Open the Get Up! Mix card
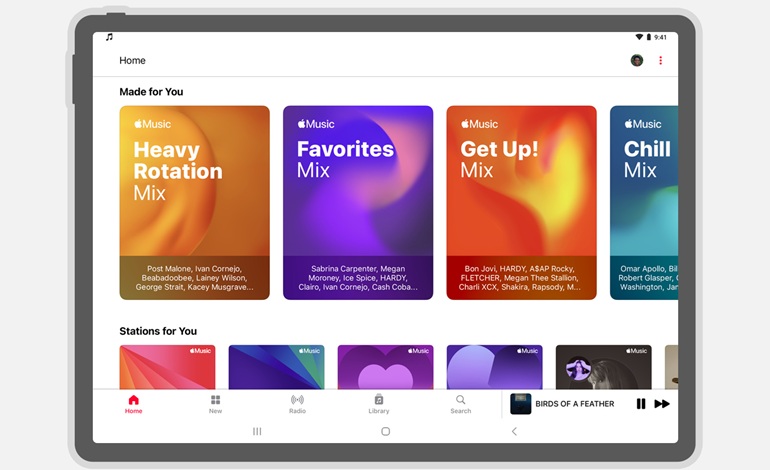Screen dimensions: 770x470 pos(522,202)
